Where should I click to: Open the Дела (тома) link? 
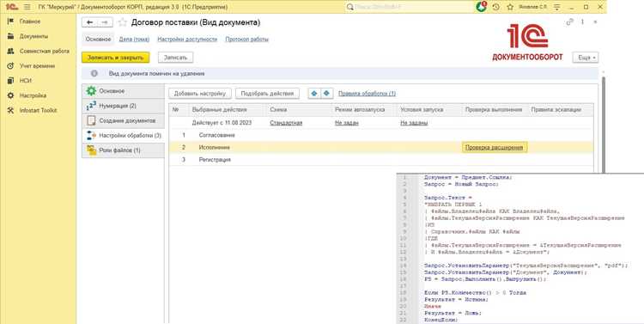[x=134, y=40]
